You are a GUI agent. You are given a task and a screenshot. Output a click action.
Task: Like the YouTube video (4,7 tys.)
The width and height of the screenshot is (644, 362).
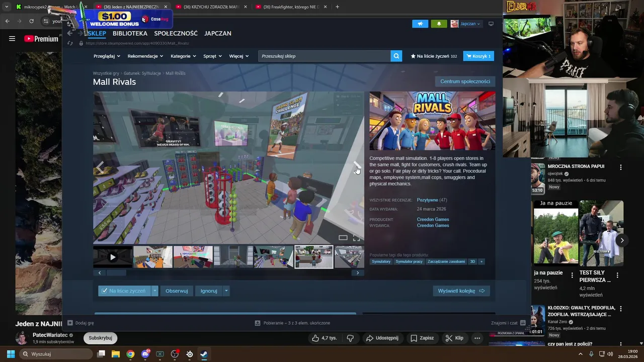324,338
